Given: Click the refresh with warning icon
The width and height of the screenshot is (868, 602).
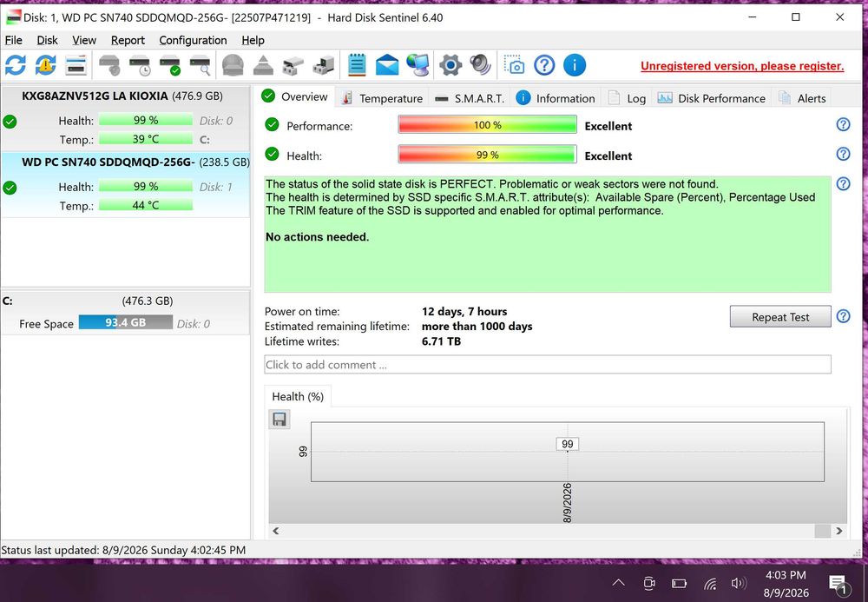Looking at the screenshot, I should tap(45, 65).
